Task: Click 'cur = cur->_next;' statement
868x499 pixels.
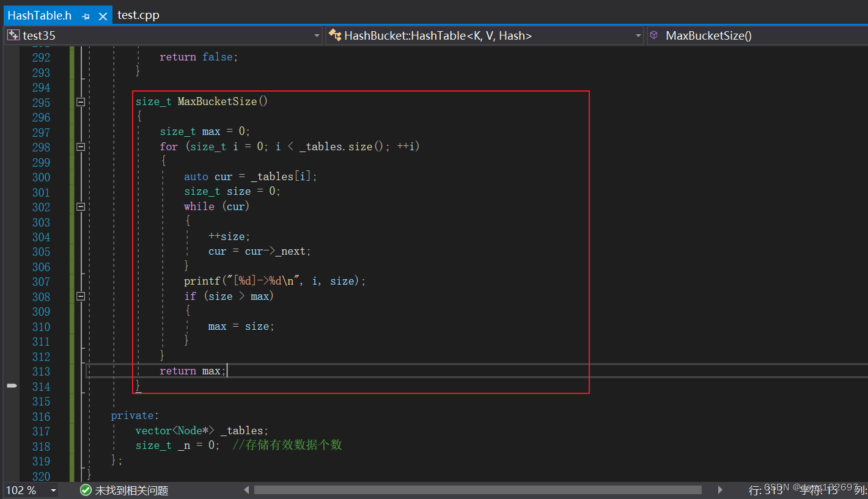Action: coord(260,251)
